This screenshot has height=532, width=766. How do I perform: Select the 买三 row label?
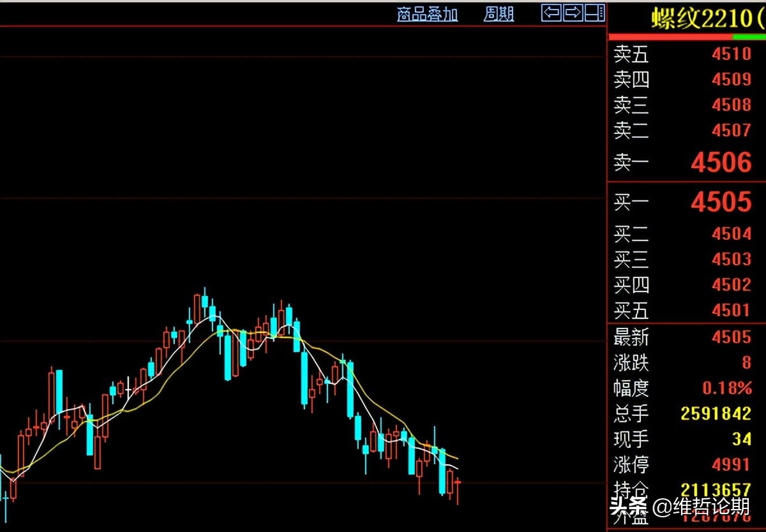pyautogui.click(x=631, y=260)
